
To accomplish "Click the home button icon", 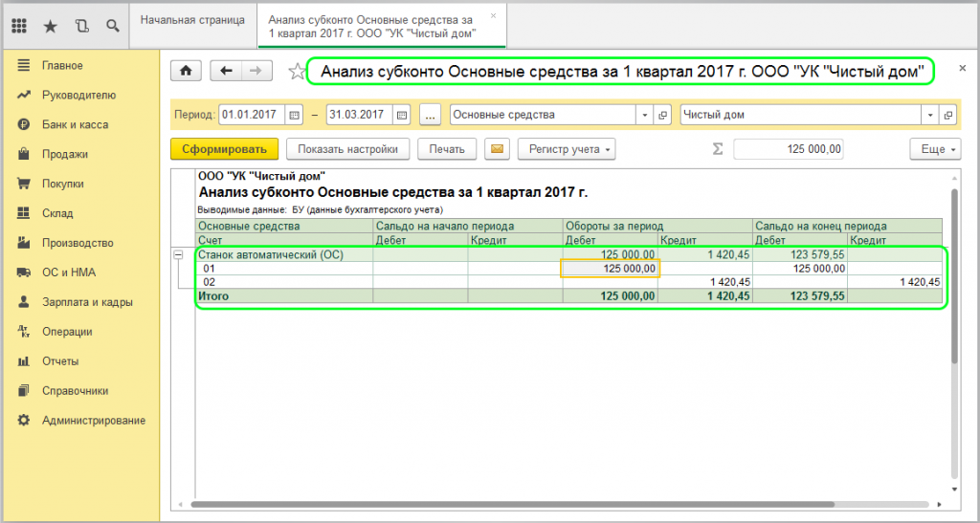I will 186,71.
